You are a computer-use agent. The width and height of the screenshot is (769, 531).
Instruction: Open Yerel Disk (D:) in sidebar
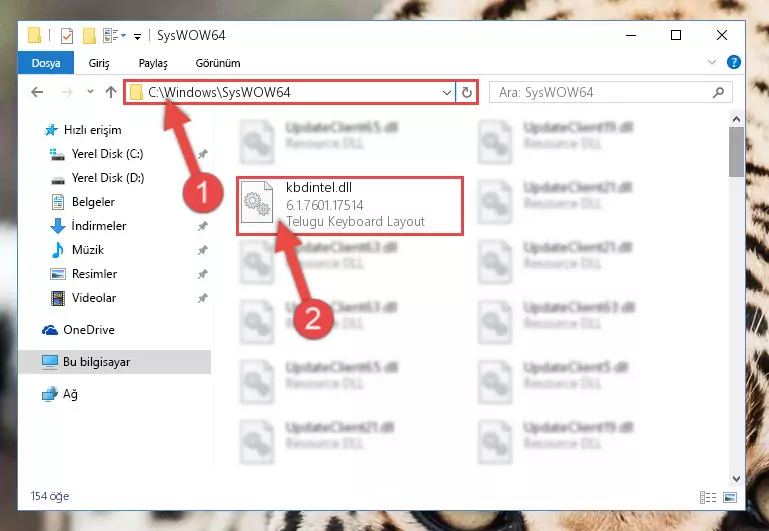[108, 177]
